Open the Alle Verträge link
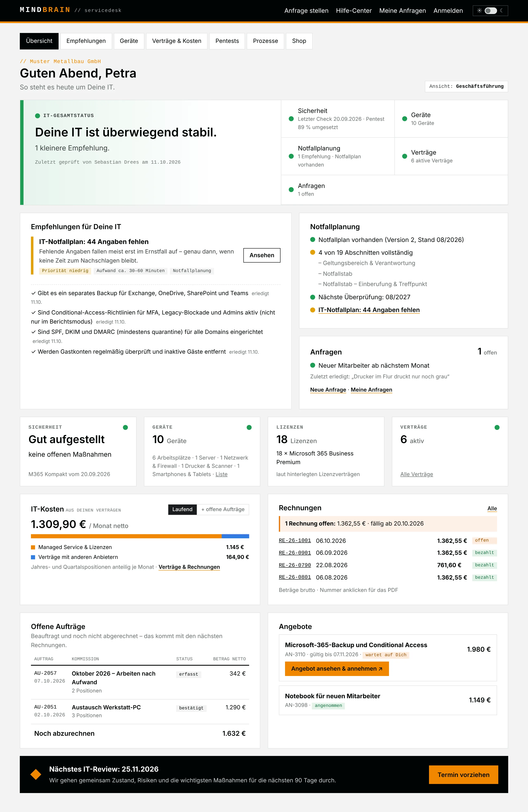This screenshot has width=528, height=812. (x=416, y=474)
